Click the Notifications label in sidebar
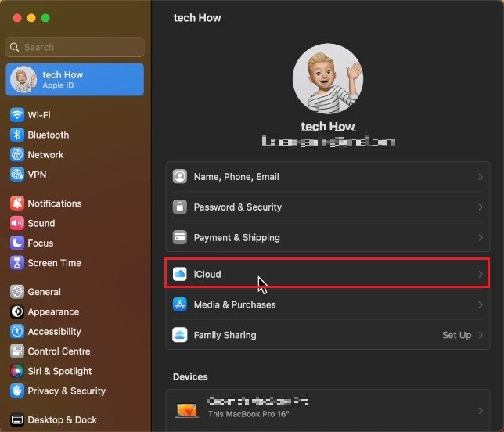This screenshot has width=504, height=432. coord(55,203)
